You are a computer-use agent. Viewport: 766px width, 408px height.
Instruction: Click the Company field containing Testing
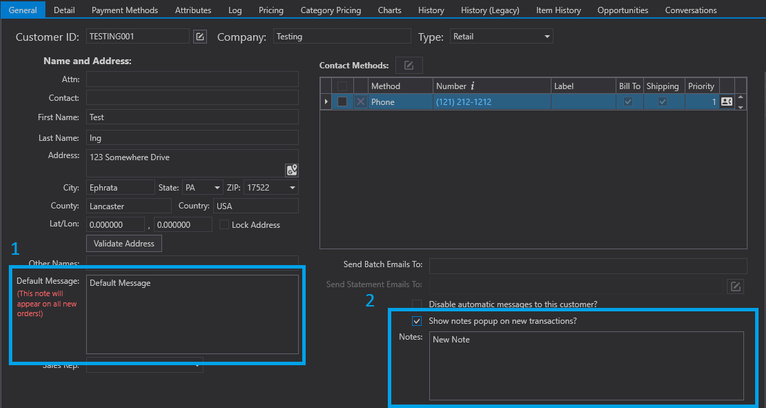pos(342,36)
